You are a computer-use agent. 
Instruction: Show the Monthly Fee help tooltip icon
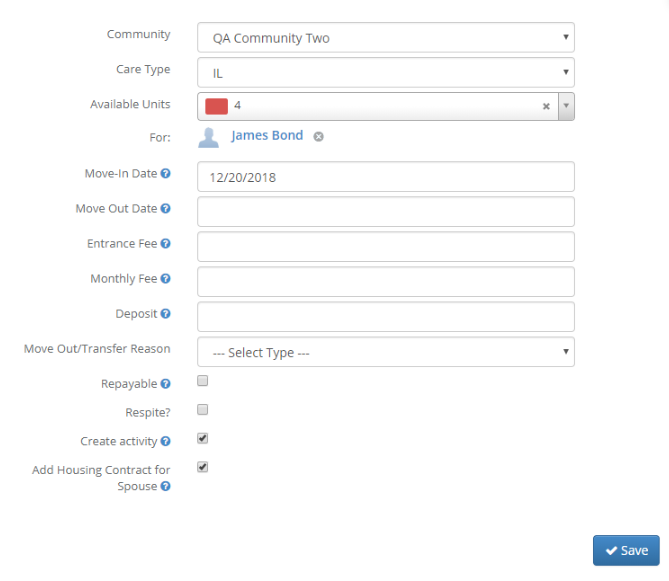(x=166, y=278)
